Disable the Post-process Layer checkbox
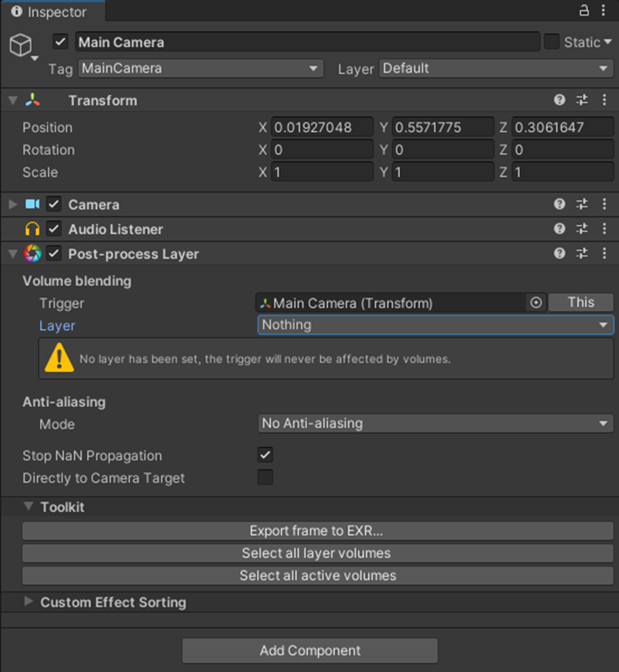This screenshot has width=619, height=672. pos(53,253)
